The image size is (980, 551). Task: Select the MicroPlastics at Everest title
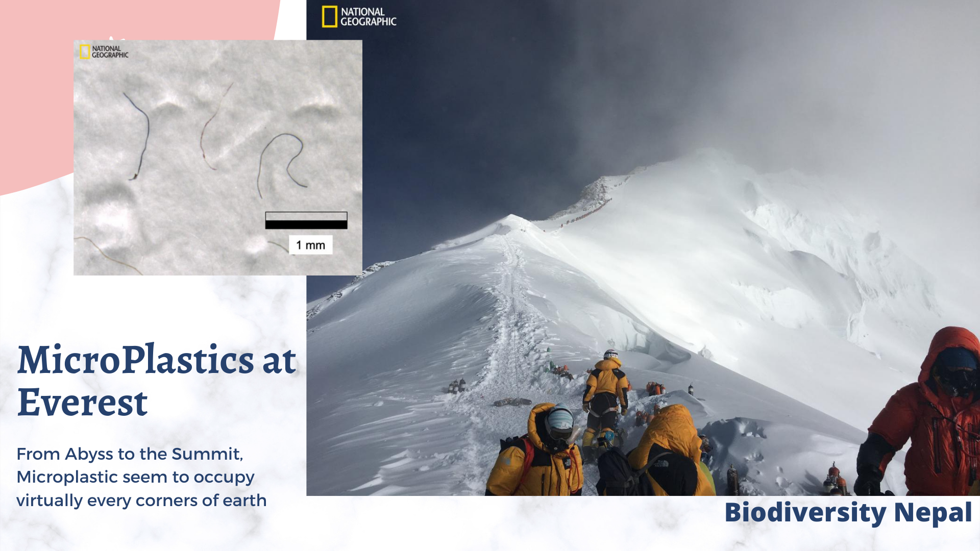click(x=157, y=381)
